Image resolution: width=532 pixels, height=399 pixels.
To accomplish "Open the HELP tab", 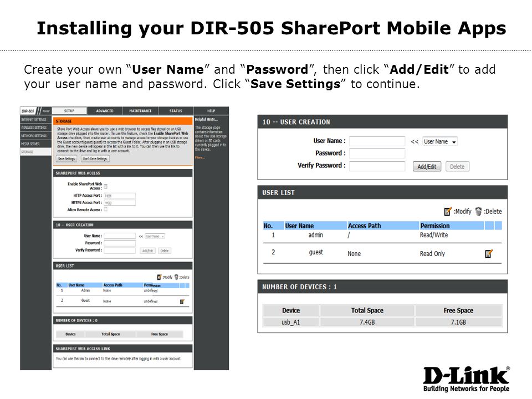I will 211,111.
